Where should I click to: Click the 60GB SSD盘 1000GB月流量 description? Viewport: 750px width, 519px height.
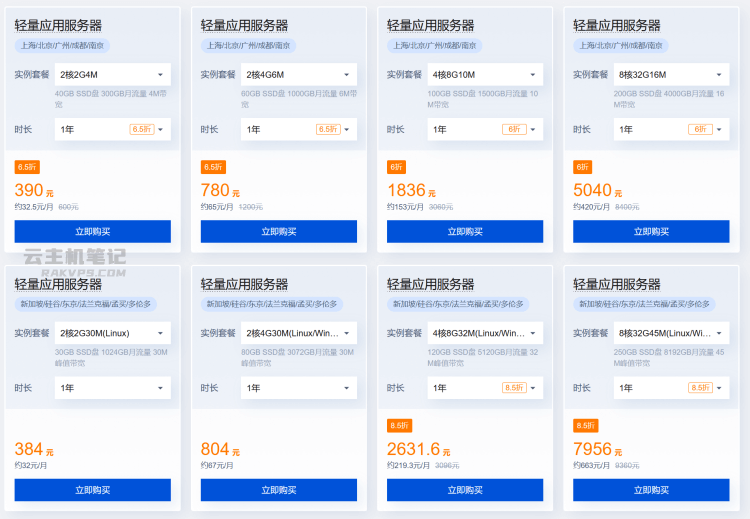[299, 99]
